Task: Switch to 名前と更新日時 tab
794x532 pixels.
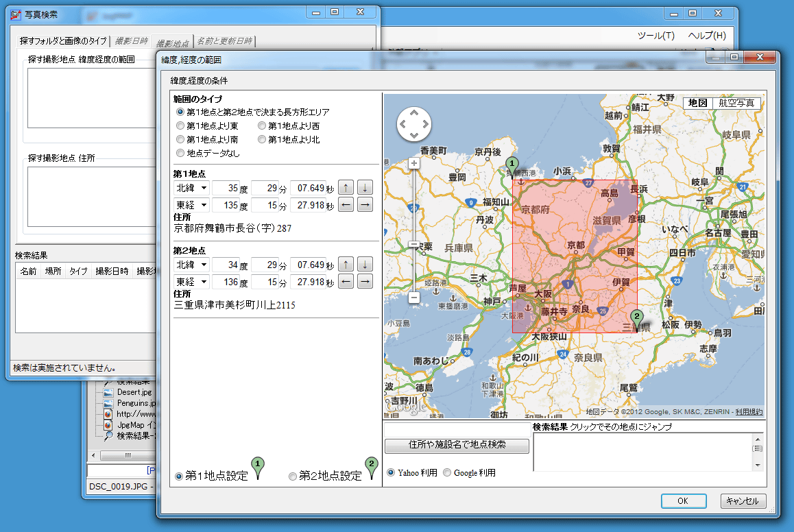Action: click(224, 41)
